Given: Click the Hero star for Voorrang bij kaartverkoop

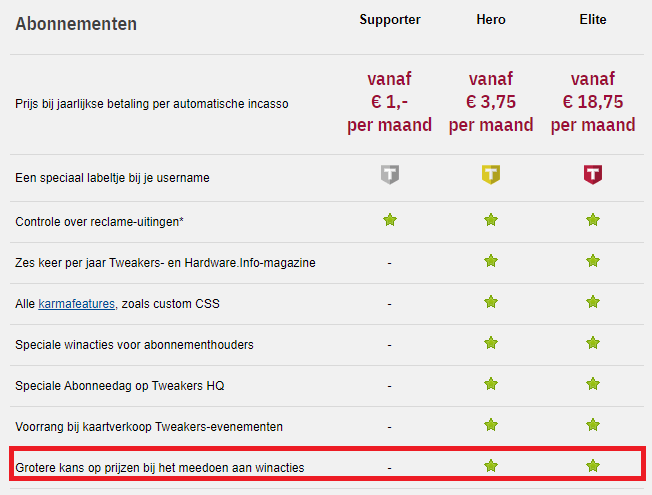Looking at the screenshot, I should pyautogui.click(x=490, y=425).
